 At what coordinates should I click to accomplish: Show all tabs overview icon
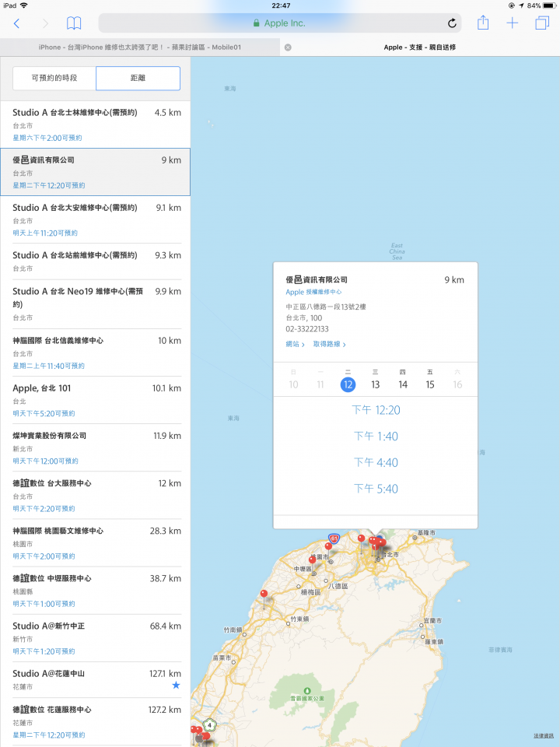click(542, 23)
